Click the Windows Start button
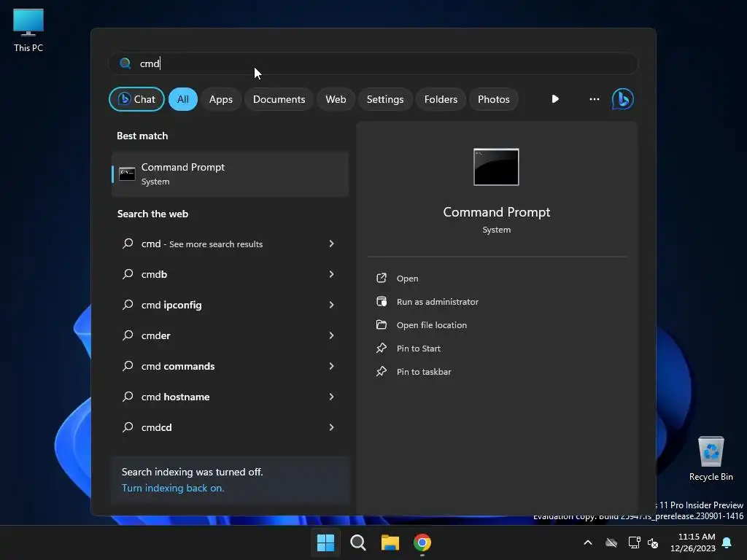 [325, 542]
